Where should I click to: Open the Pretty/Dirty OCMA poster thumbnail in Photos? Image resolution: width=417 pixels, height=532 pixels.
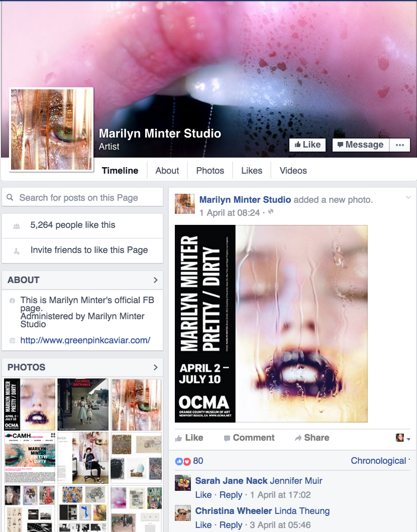[x=30, y=405]
